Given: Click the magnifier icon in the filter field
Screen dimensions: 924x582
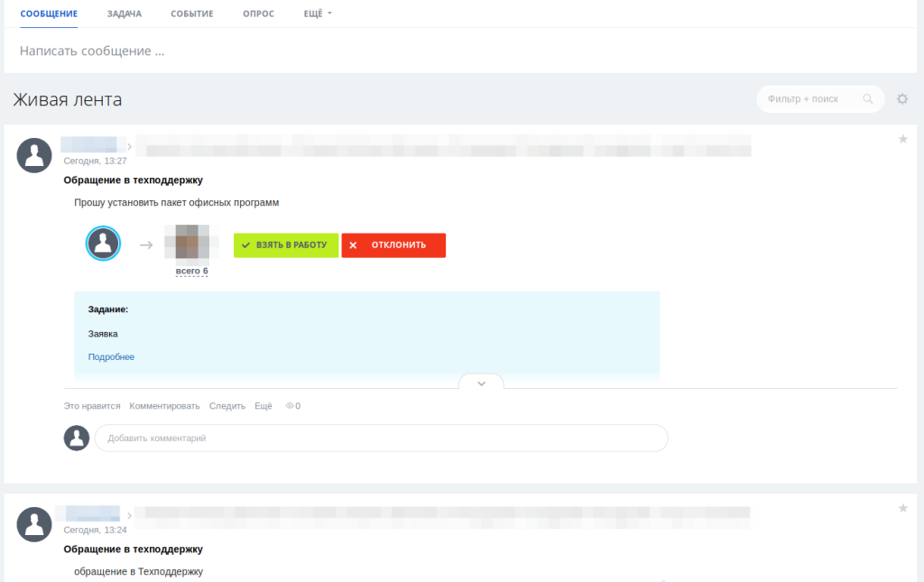Looking at the screenshot, I should [867, 99].
